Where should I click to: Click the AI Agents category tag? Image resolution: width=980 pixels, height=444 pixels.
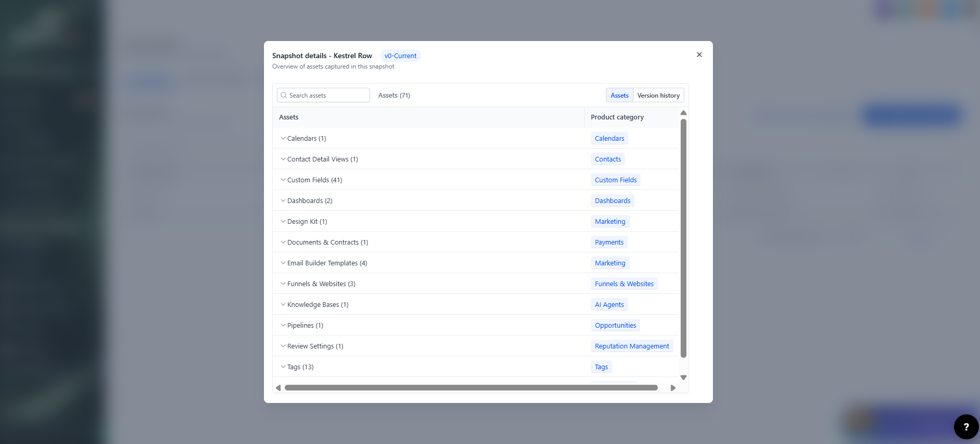pyautogui.click(x=610, y=304)
